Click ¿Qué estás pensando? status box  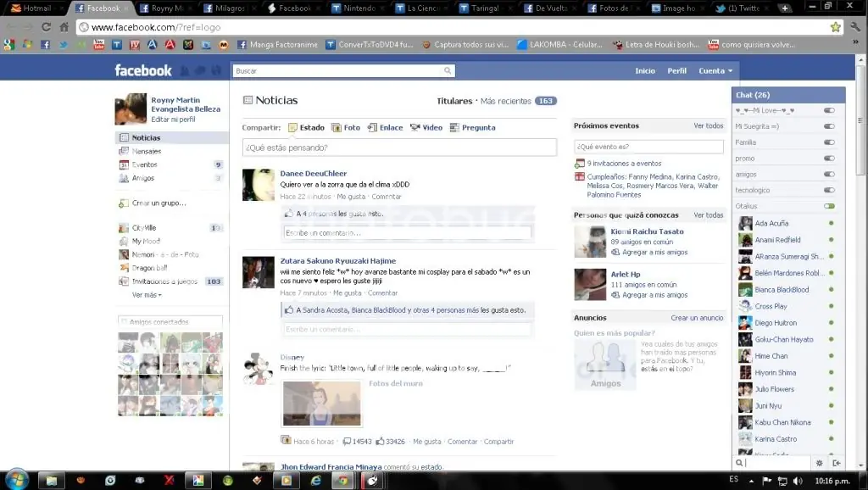399,148
